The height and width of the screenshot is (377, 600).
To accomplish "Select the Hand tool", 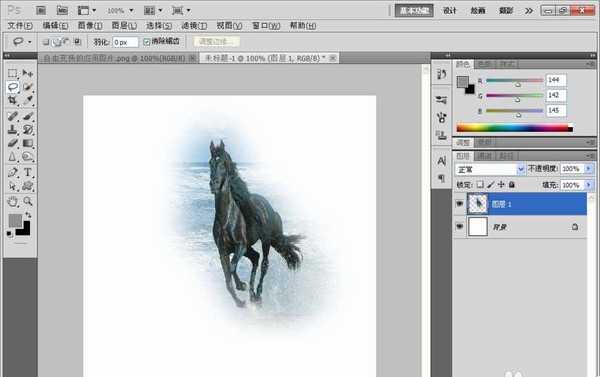I will pyautogui.click(x=13, y=201).
